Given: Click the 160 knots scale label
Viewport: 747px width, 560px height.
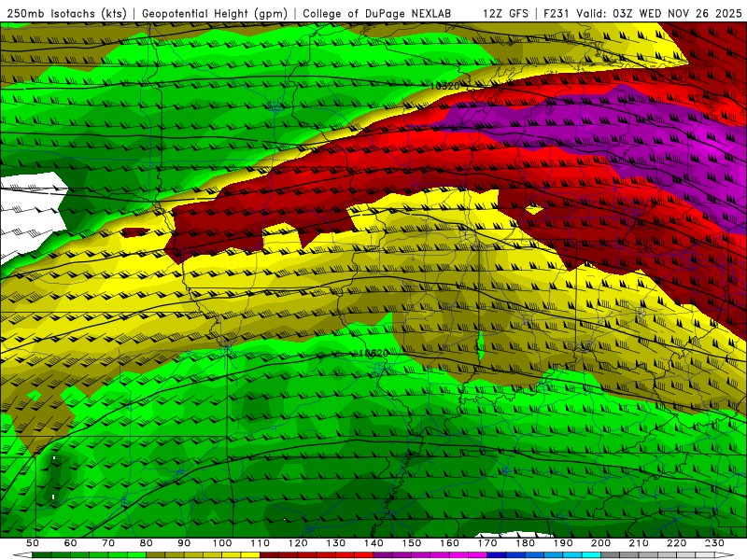Looking at the screenshot, I should (449, 543).
